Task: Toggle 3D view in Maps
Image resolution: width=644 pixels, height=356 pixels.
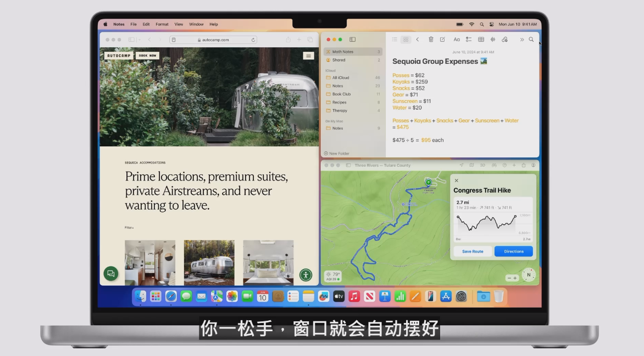Action: point(482,165)
